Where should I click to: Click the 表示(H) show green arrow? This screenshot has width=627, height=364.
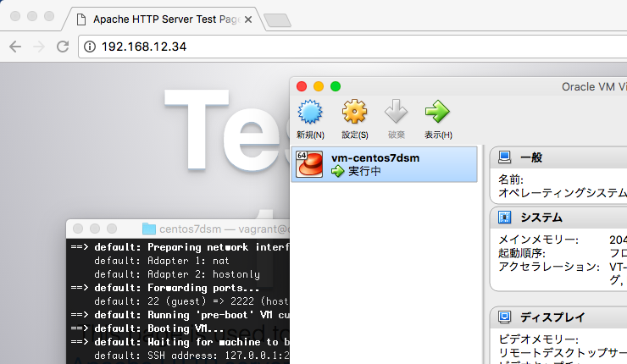(x=437, y=112)
